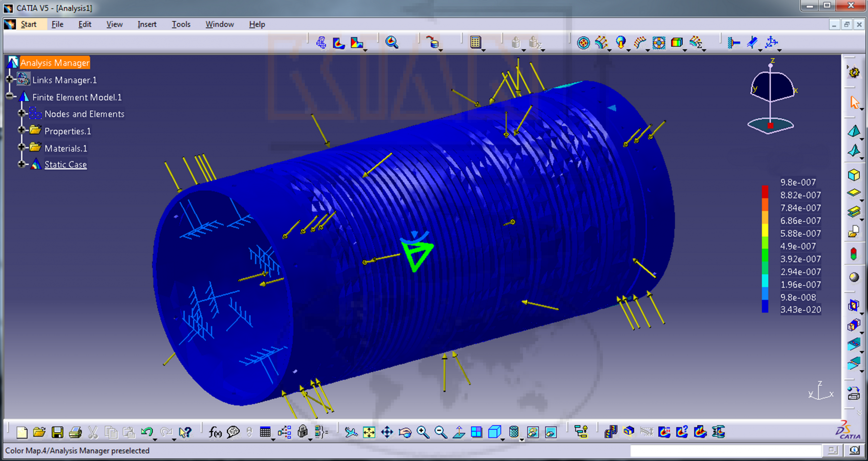This screenshot has height=461, width=868.
Task: Click the Save floppy disk icon
Action: [57, 432]
